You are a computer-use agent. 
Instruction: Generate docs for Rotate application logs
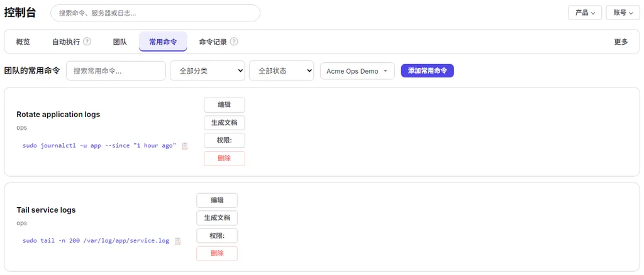pyautogui.click(x=225, y=123)
